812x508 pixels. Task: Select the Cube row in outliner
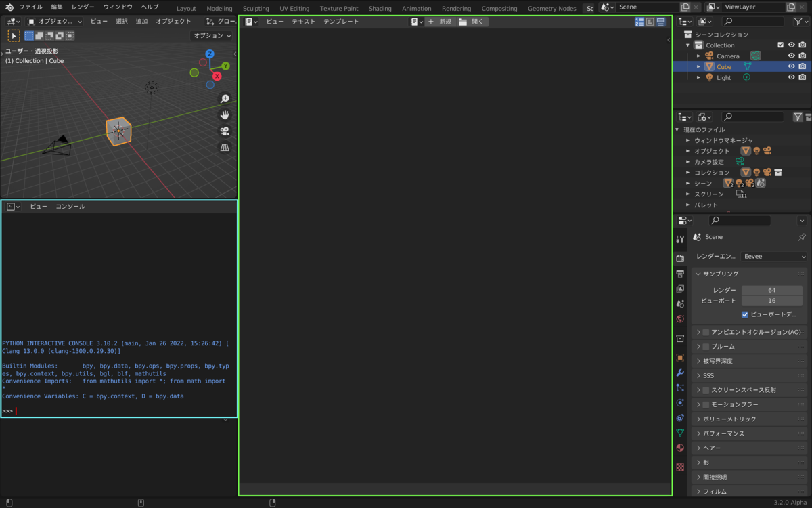click(742, 67)
